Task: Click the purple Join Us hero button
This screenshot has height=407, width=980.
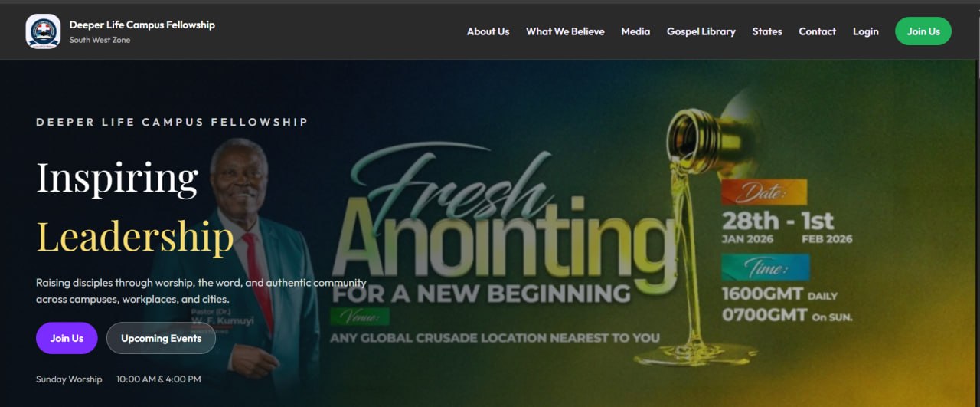Action: click(67, 338)
